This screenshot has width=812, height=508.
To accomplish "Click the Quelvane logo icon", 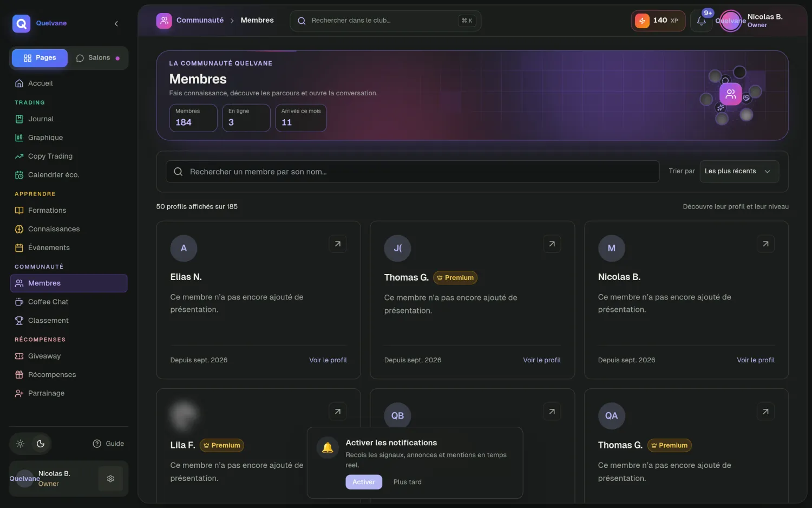I will pyautogui.click(x=22, y=23).
